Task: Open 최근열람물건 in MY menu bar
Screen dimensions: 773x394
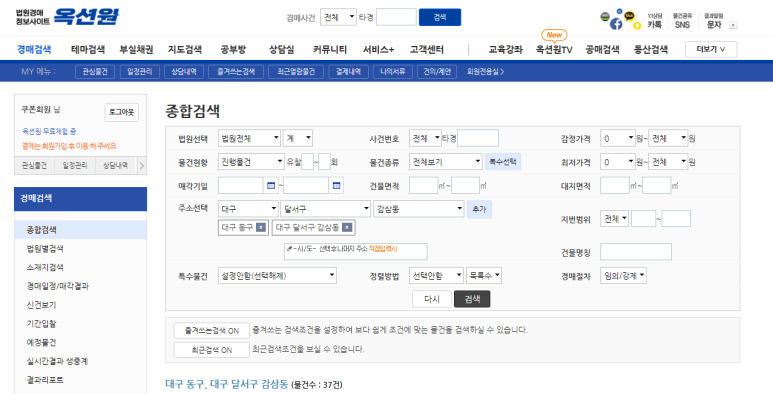Action: 296,72
